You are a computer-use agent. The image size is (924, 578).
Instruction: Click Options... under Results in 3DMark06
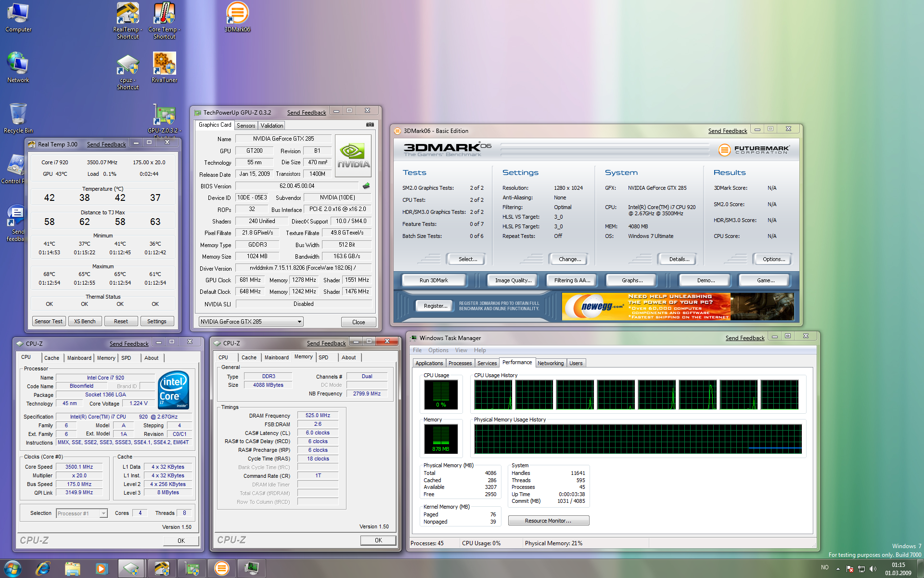(774, 259)
